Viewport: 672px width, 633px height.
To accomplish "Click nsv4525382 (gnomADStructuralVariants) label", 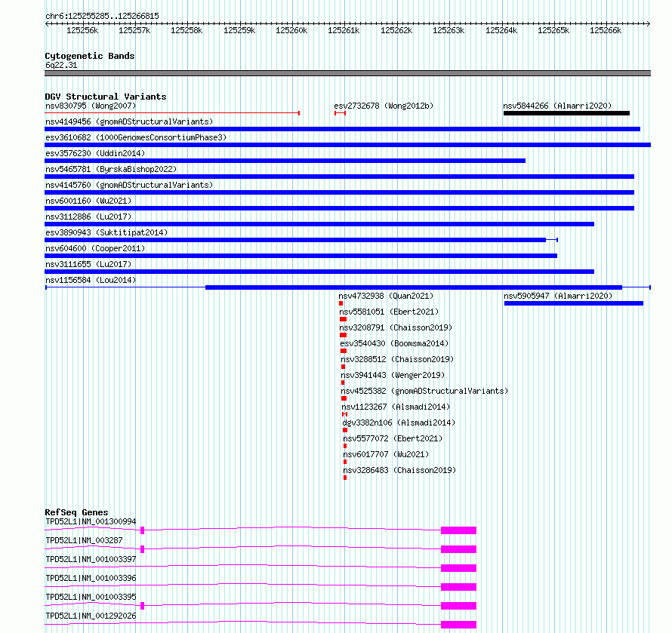I will 424,391.
